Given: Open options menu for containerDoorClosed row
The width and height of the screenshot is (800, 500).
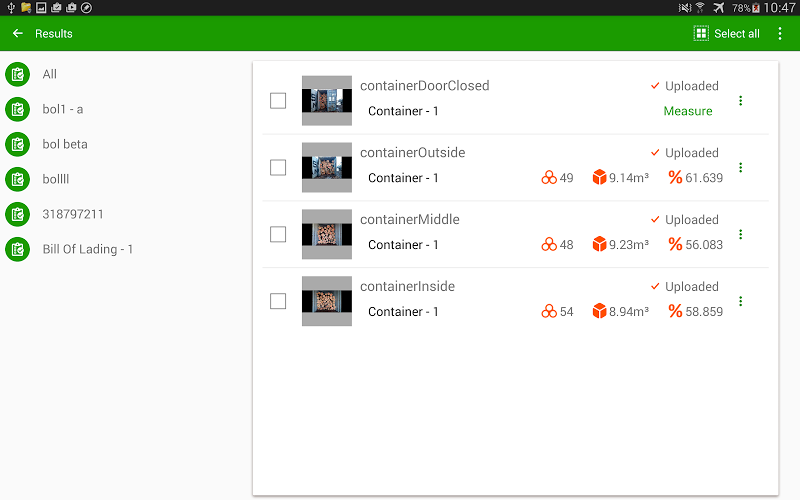Looking at the screenshot, I should point(740,100).
